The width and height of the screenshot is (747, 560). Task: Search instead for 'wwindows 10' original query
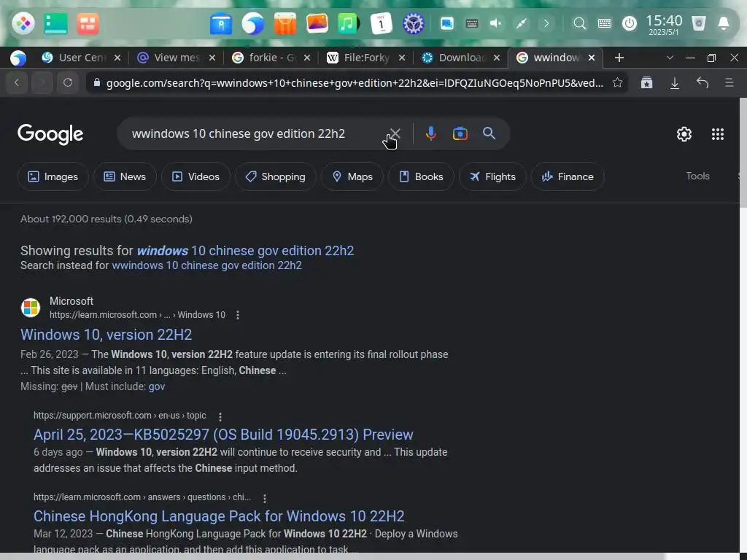[x=206, y=265]
